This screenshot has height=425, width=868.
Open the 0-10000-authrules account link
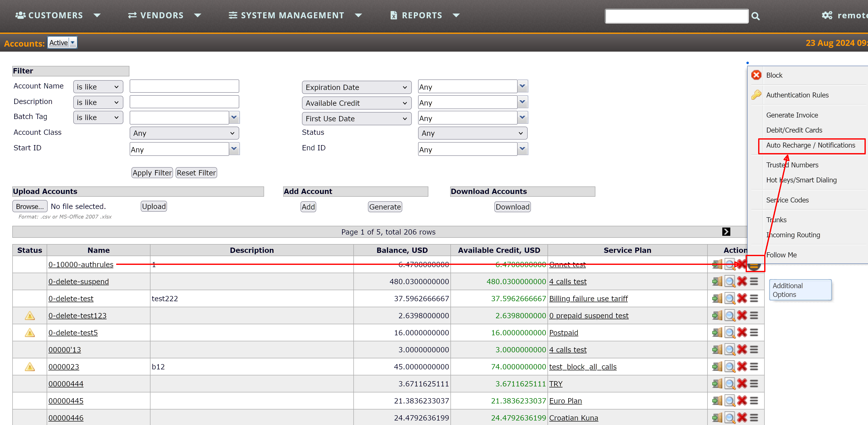coord(81,265)
